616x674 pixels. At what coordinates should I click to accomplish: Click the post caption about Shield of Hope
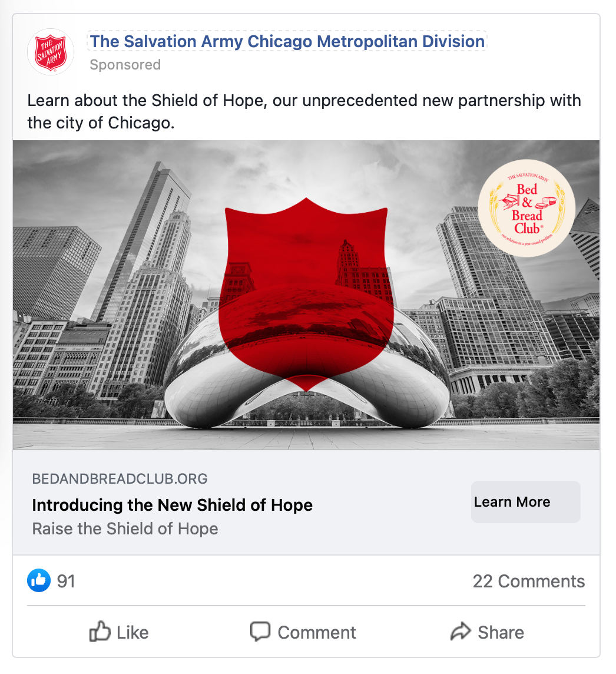(x=304, y=111)
